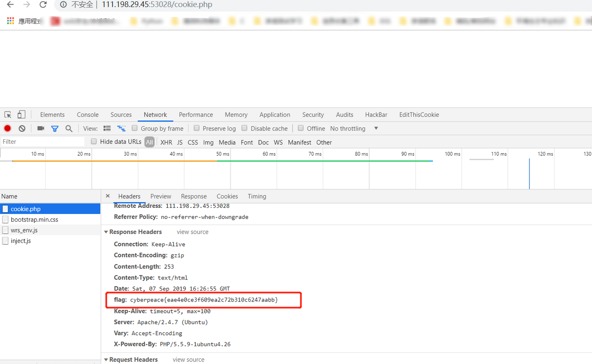Image resolution: width=592 pixels, height=364 pixels.
Task: Go forward in browser history
Action: (26, 5)
